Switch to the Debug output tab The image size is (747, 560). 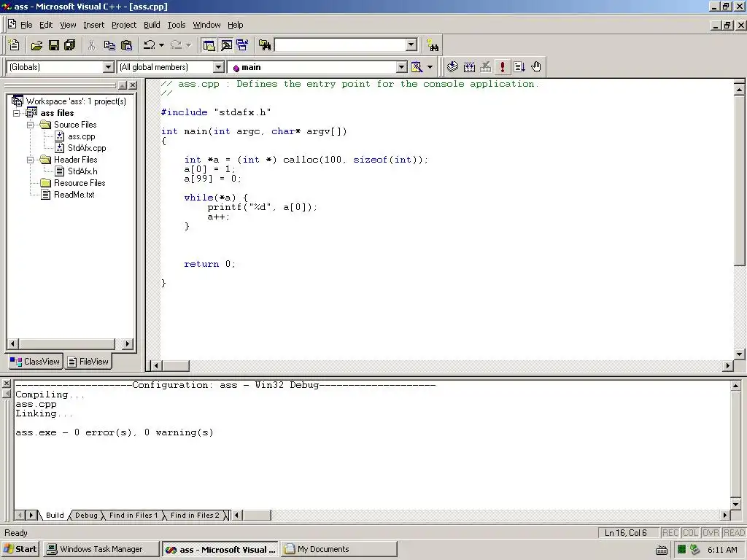(86, 515)
